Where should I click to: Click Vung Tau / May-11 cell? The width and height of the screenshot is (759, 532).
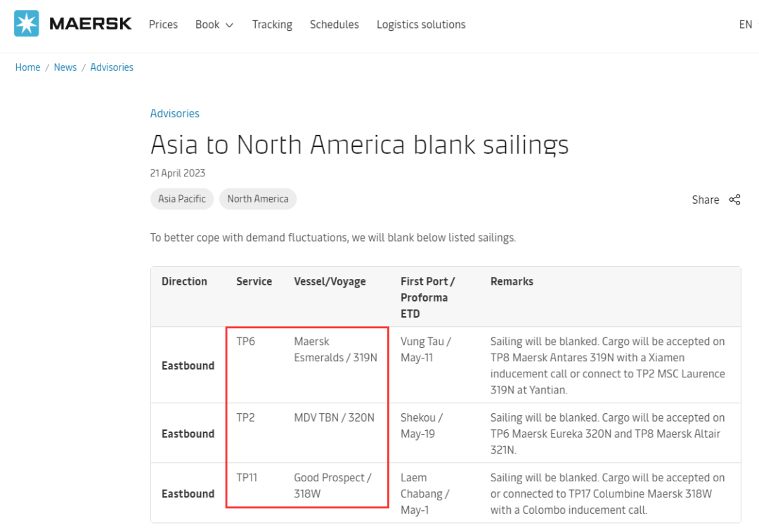point(426,349)
